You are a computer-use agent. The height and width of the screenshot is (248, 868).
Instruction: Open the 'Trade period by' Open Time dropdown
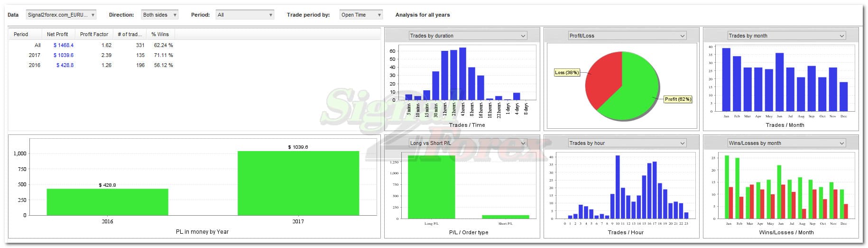point(361,15)
